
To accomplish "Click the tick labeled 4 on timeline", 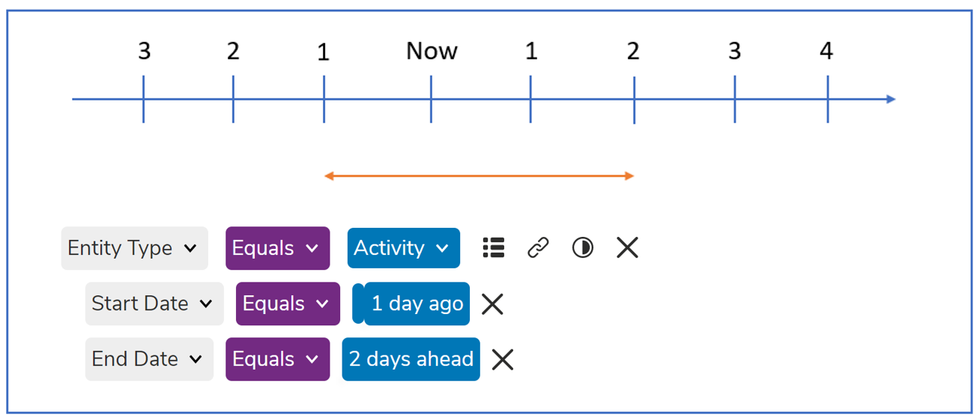I will click(826, 51).
